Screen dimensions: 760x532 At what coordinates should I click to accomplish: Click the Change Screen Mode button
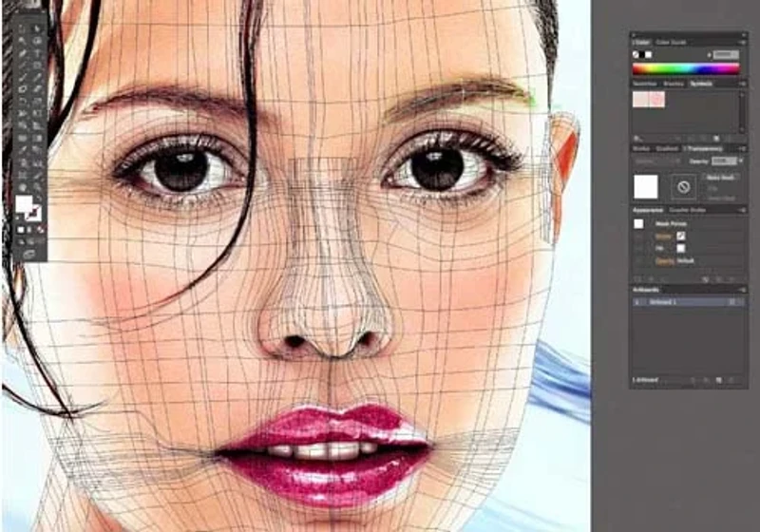point(29,255)
